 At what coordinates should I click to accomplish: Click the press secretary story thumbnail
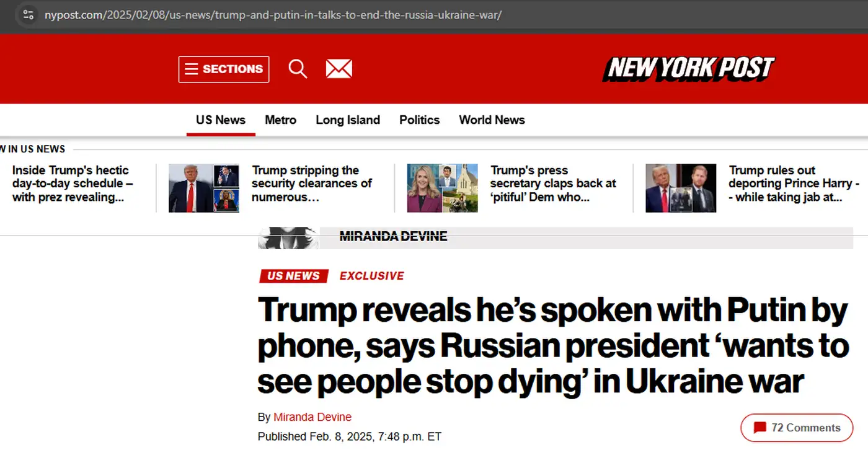(442, 188)
